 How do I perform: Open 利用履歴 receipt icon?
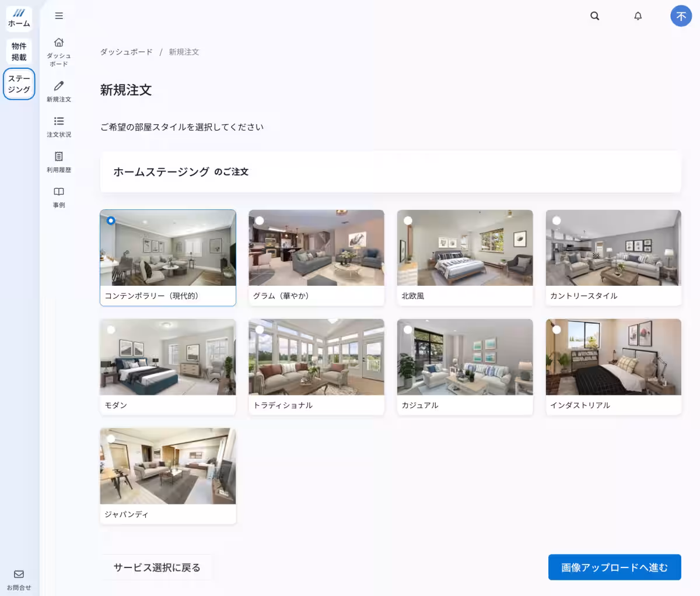coord(59,156)
